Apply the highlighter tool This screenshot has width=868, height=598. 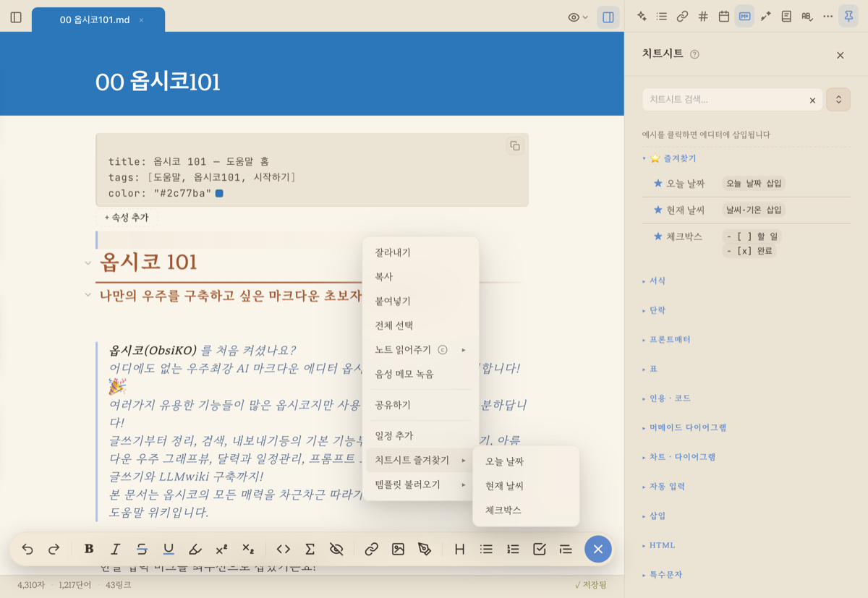pos(195,550)
